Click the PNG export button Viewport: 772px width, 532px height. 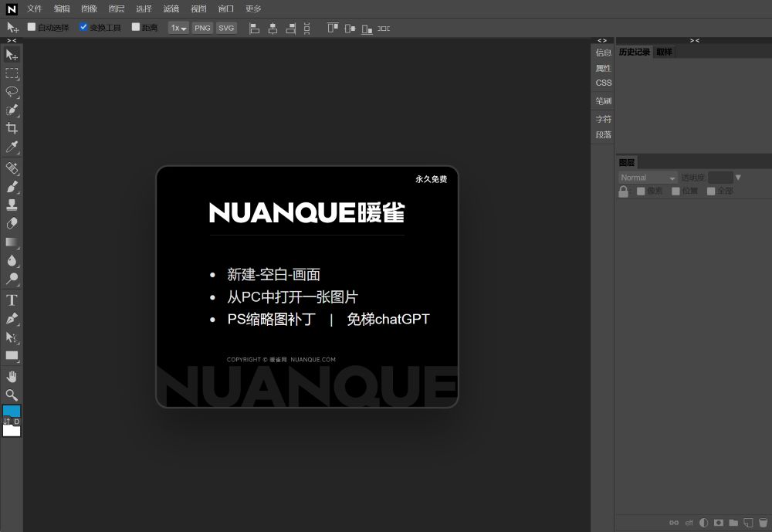point(202,28)
